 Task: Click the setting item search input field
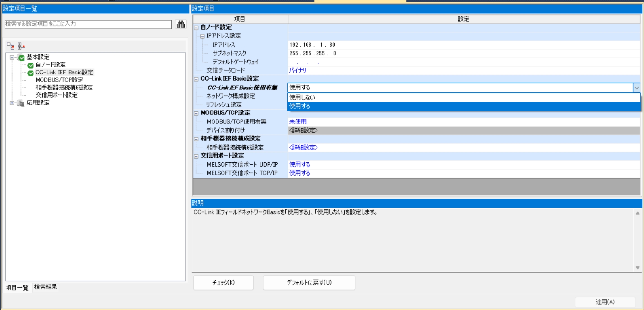(x=87, y=24)
